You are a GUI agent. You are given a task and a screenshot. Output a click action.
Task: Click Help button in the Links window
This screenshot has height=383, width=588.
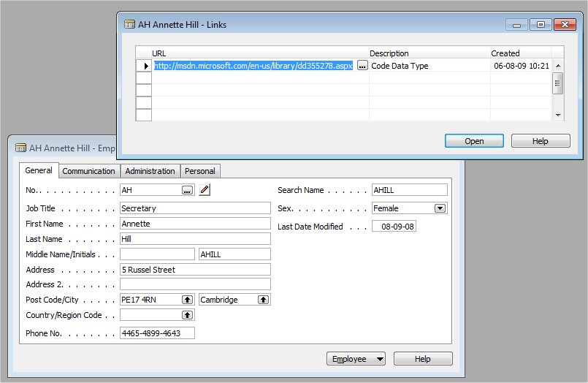click(x=541, y=141)
